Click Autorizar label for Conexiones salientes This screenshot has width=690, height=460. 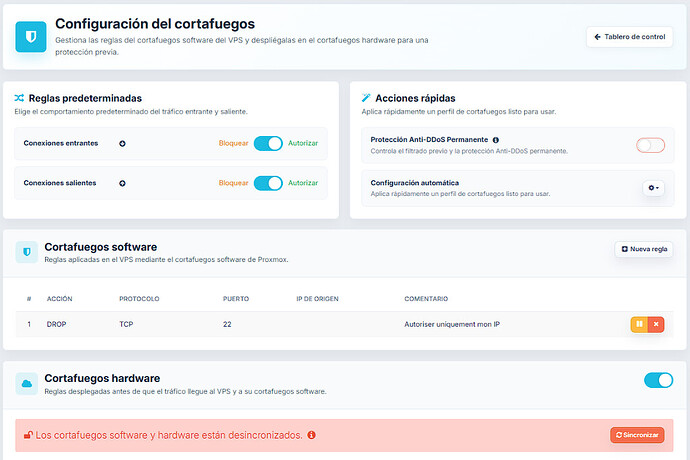303,183
